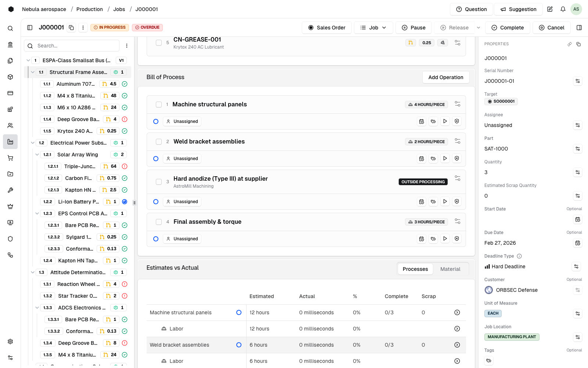Viewport: 588px width, 368px height.
Task: Go to Production breadcrumb
Action: (90, 9)
